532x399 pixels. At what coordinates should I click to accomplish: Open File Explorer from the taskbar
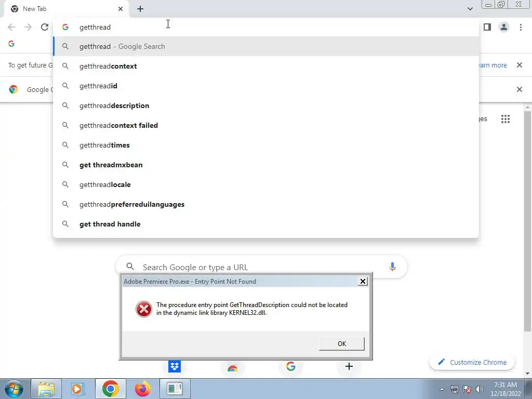(46, 389)
